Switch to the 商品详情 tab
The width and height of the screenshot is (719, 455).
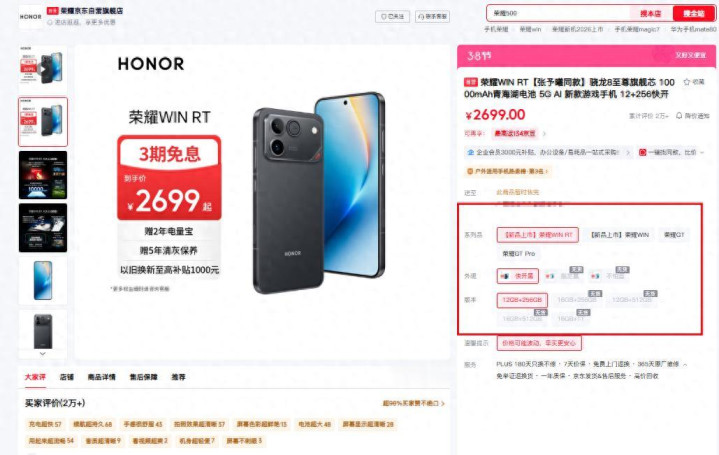(x=101, y=377)
